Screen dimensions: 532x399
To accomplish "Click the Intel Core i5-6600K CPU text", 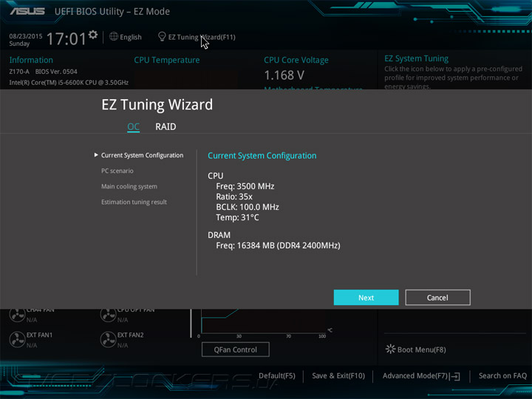I will point(69,83).
